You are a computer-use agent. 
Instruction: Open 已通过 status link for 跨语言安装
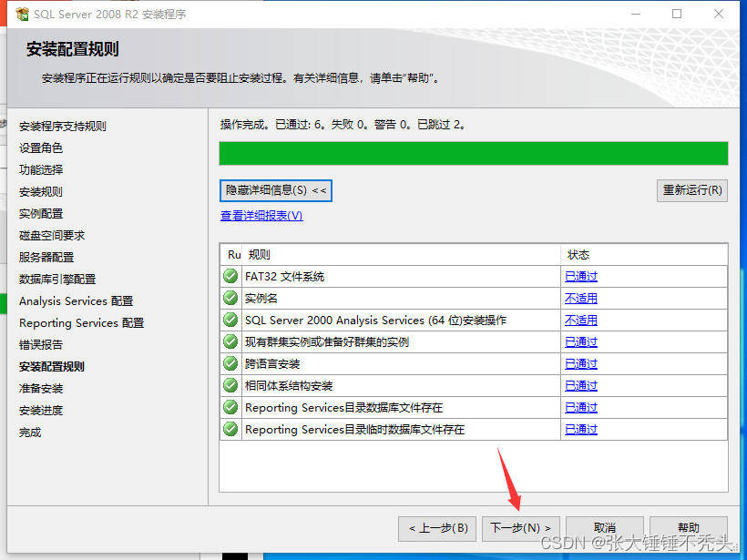click(x=580, y=364)
